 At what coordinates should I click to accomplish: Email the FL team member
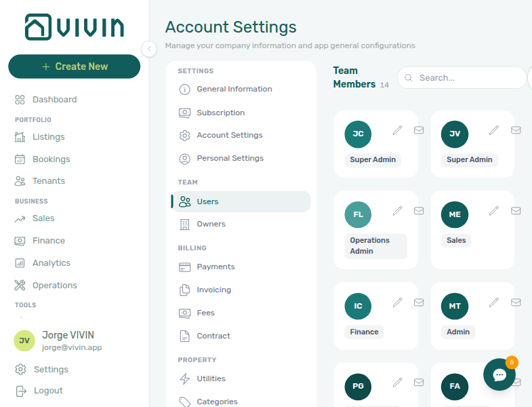coord(419,211)
